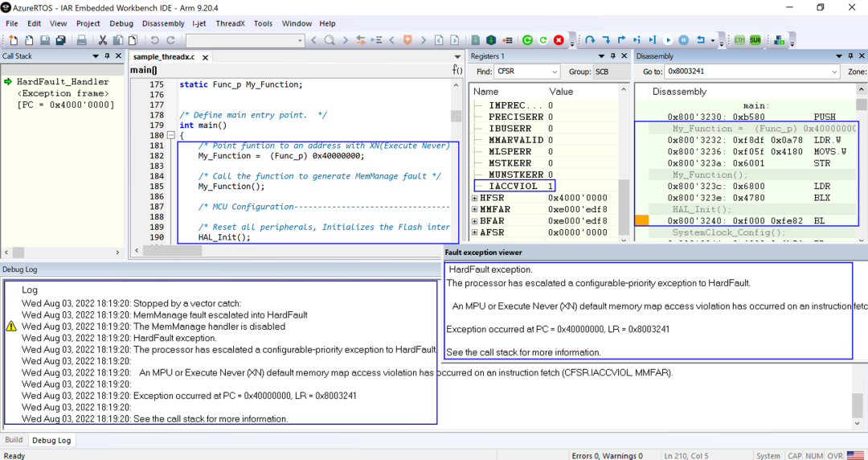Toggle auto-hide pin on Disassembly panel

point(851,56)
